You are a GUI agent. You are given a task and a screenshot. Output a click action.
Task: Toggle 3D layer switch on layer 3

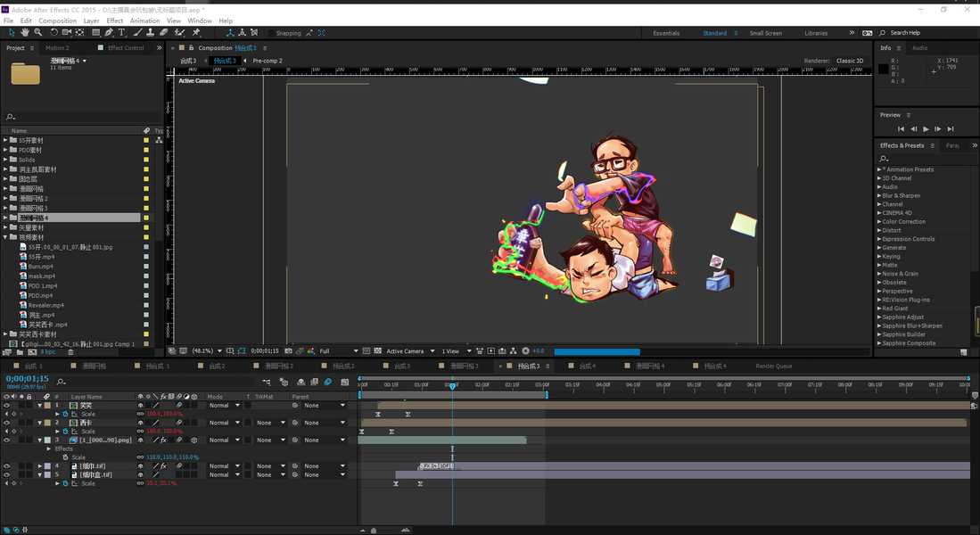click(x=194, y=440)
